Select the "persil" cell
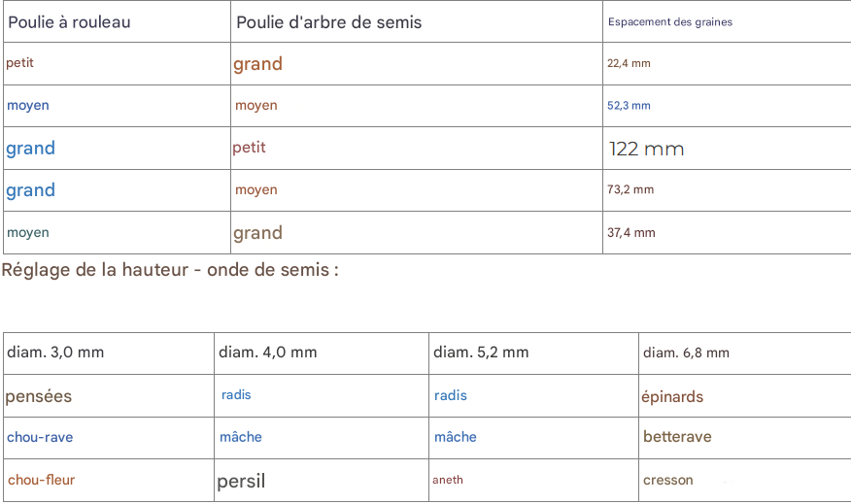Image resolution: width=851 pixels, height=504 pixels. point(241,481)
